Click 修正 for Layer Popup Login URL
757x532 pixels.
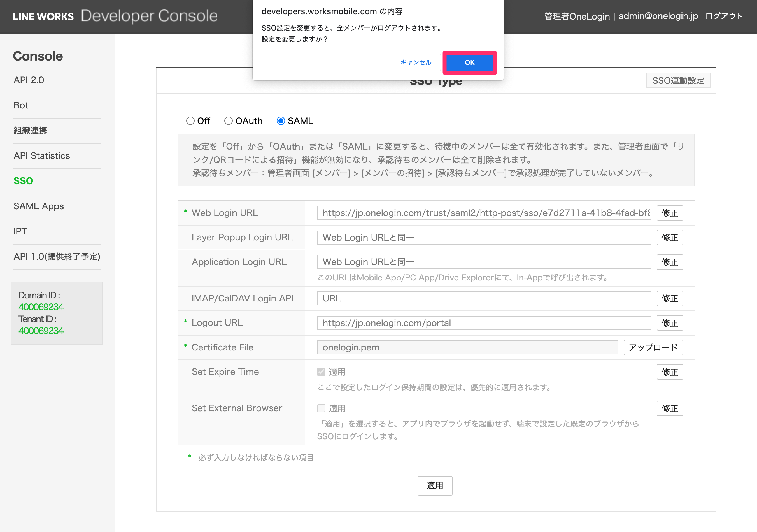pyautogui.click(x=670, y=238)
